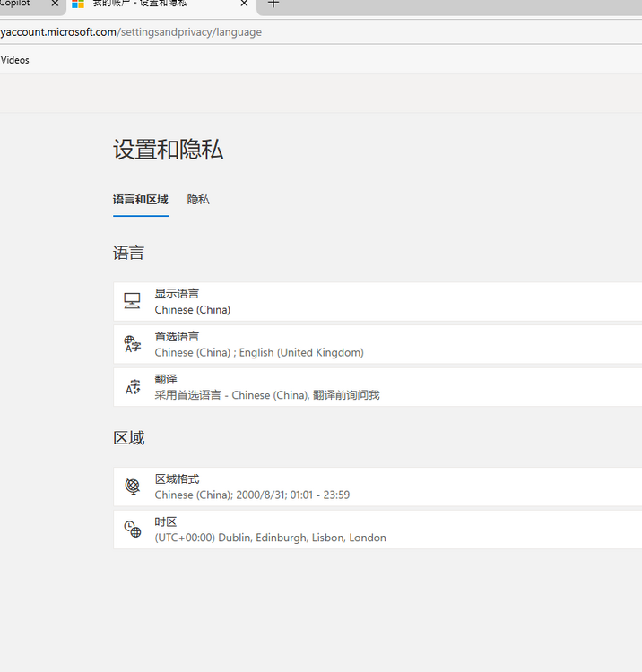Screen dimensions: 642x672
Task: Open a new browser tab
Action: pos(273,4)
